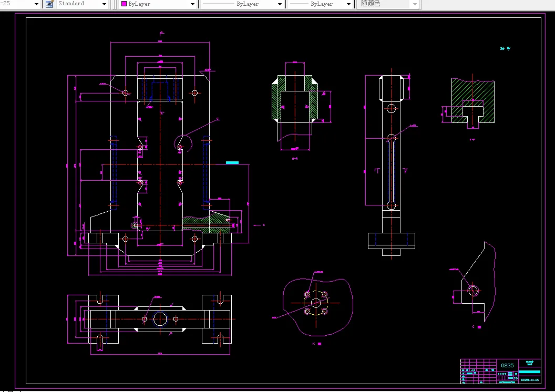Open the table style manager icon

click(x=49, y=4)
